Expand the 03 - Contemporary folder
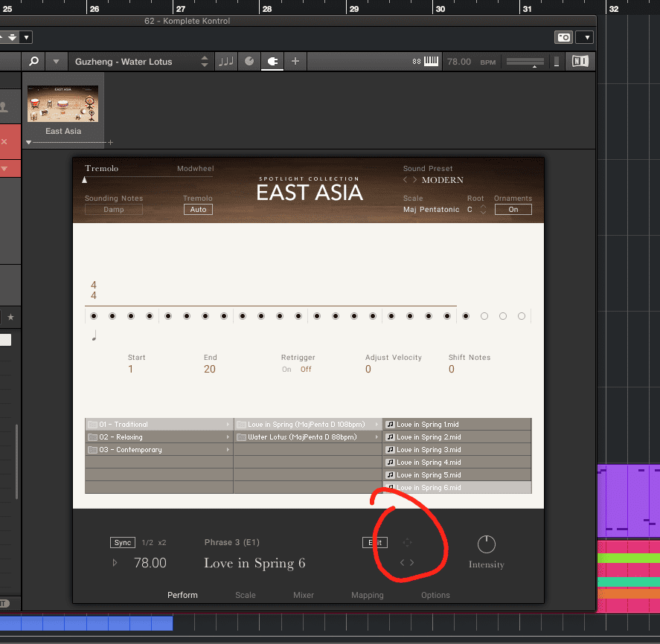Screen dimensions: 660x644 tap(159, 450)
